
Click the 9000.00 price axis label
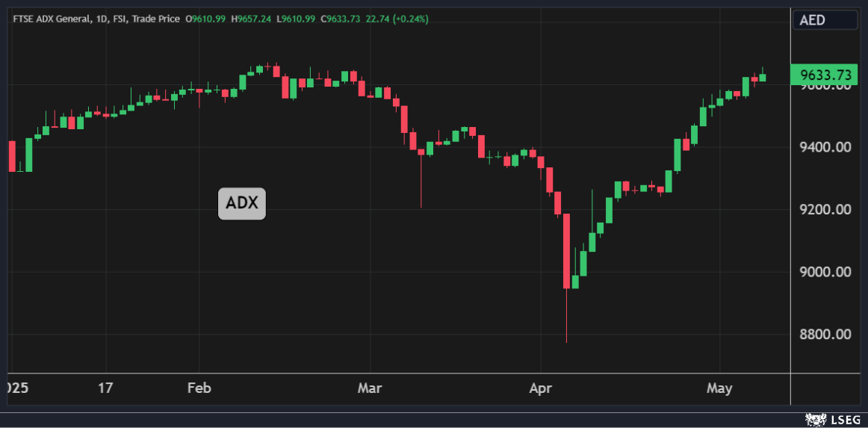coord(825,272)
